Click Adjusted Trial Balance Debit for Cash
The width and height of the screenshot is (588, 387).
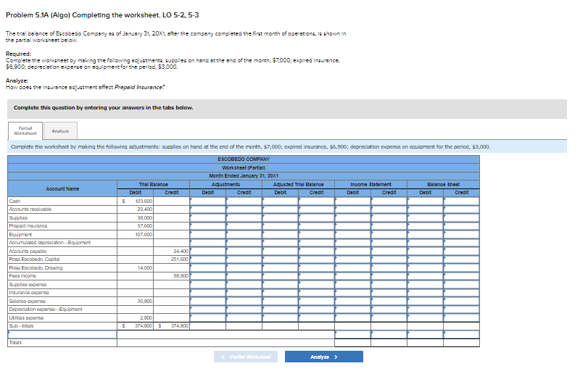[x=280, y=201]
